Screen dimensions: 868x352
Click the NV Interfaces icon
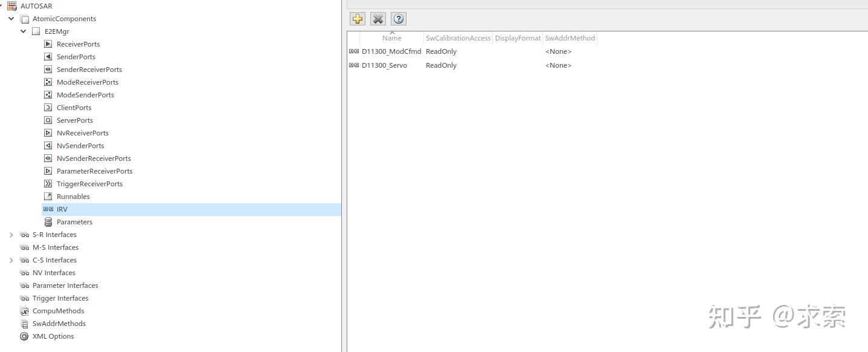coord(24,273)
